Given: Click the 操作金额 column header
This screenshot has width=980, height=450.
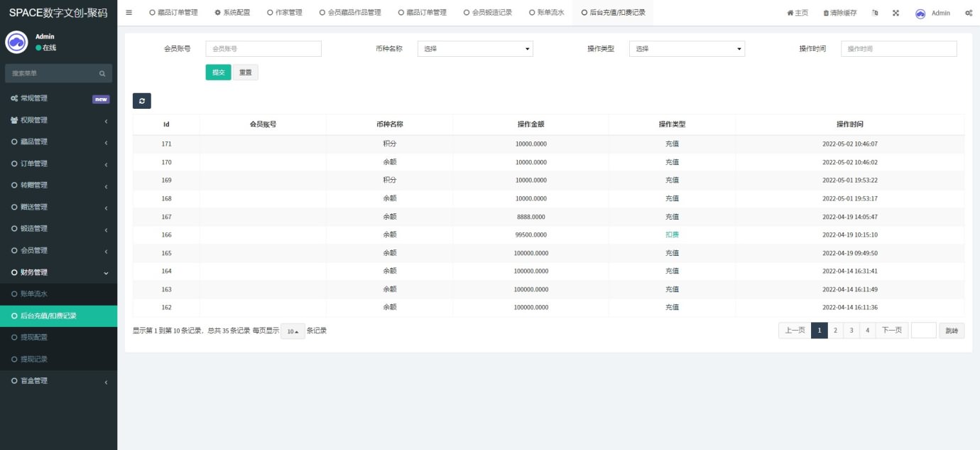Looking at the screenshot, I should pyautogui.click(x=530, y=124).
